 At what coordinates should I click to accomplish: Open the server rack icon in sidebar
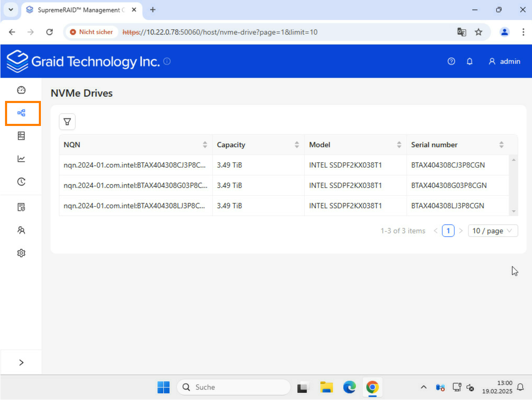click(21, 136)
